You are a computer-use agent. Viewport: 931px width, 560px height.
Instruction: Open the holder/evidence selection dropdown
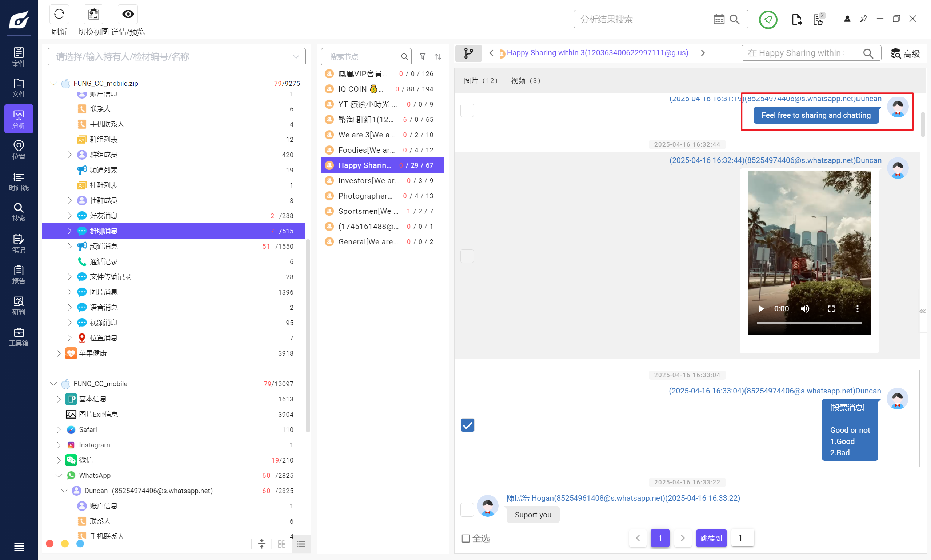coord(296,57)
